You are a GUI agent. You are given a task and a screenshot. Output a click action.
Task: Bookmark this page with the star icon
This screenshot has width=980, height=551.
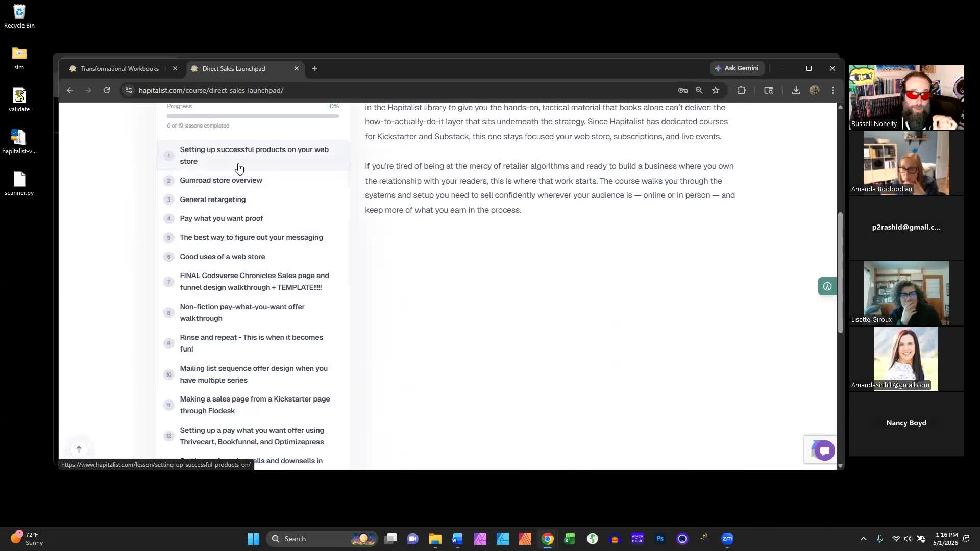[716, 90]
